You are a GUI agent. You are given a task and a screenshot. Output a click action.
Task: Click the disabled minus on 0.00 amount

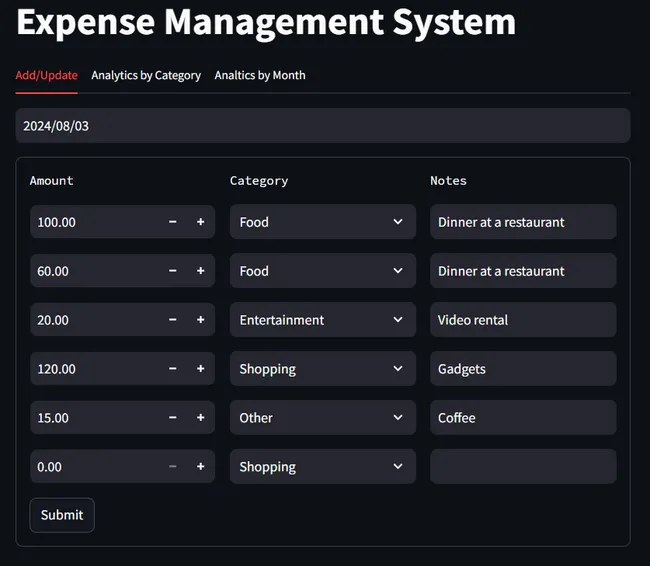coord(173,466)
